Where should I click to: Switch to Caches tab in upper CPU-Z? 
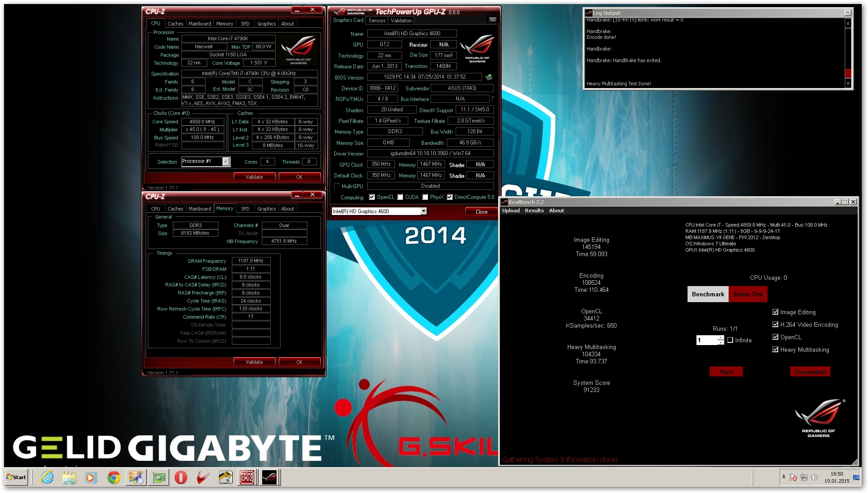pos(175,24)
